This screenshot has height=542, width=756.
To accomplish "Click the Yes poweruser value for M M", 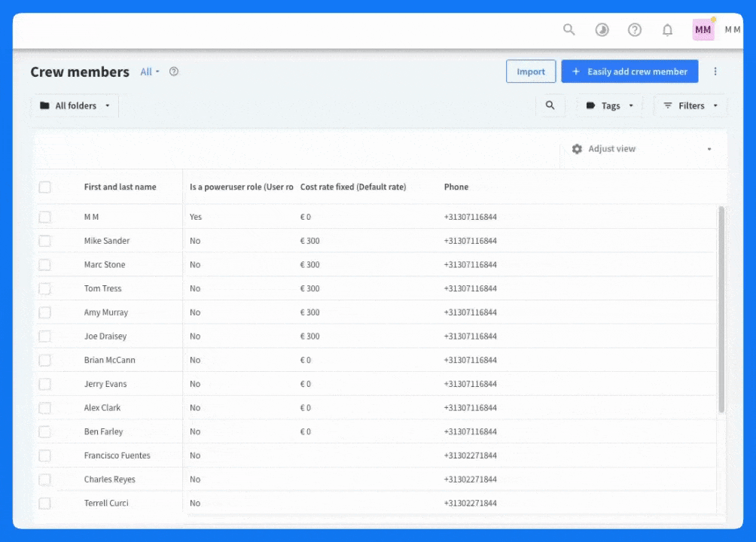I will click(x=195, y=217).
